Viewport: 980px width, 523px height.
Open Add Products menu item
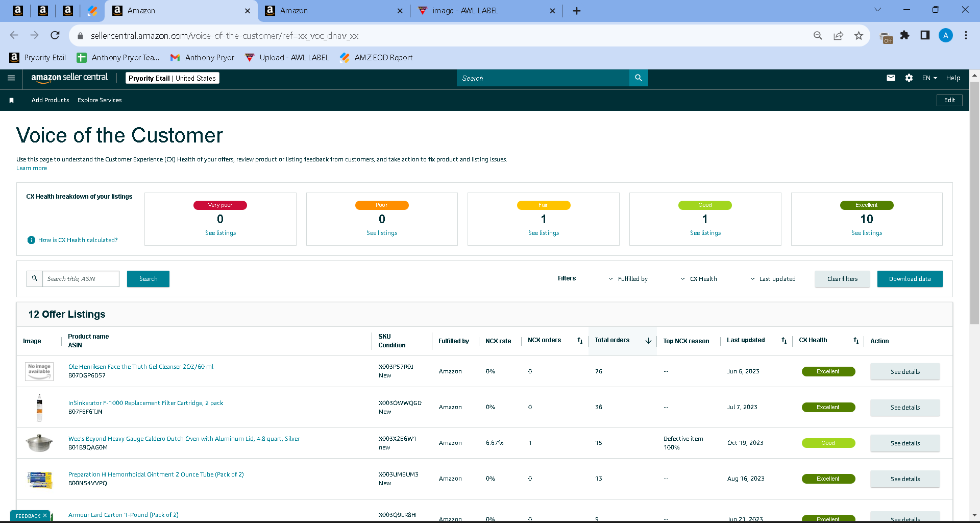(x=50, y=100)
